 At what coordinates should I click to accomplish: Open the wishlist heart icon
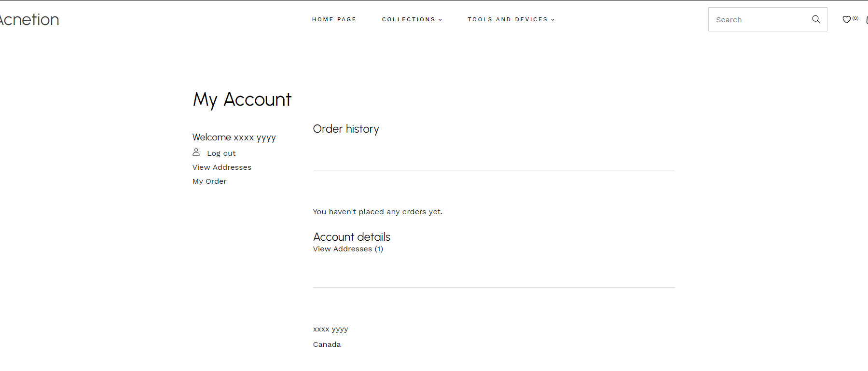click(x=846, y=19)
